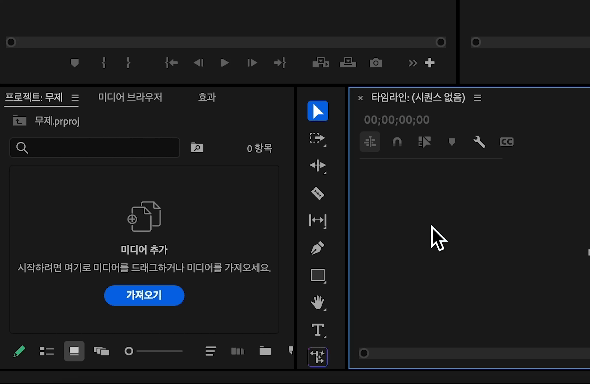Select the Selection tool arrow
Viewport: 590px width, 384px height.
click(318, 111)
